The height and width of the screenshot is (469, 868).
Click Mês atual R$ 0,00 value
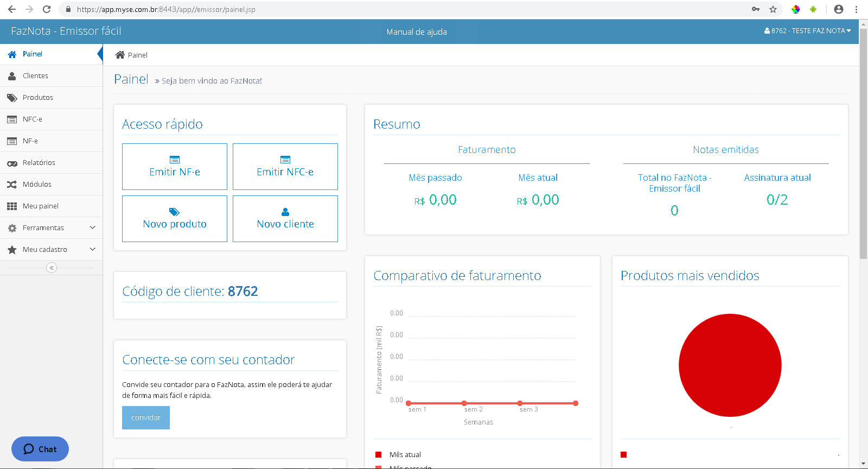[538, 200]
